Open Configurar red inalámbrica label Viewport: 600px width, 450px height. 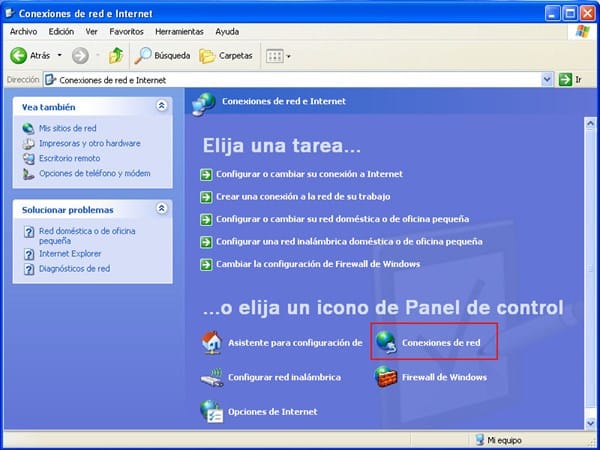[284, 378]
